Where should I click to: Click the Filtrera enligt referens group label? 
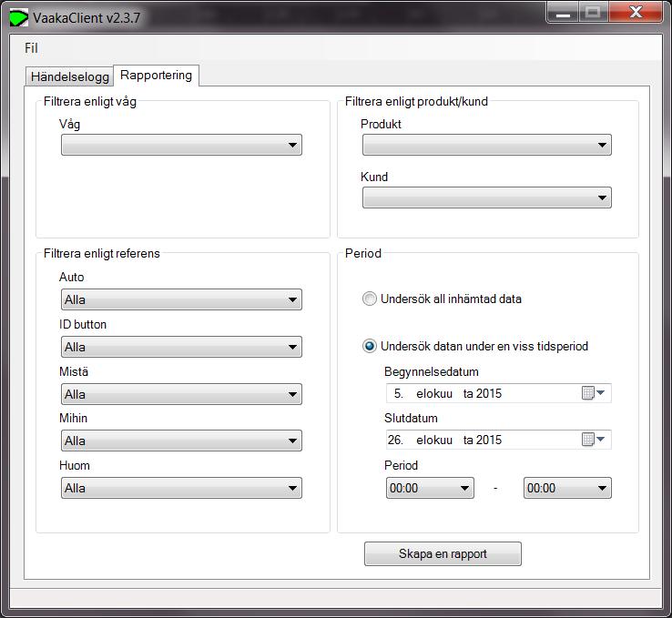tap(102, 254)
